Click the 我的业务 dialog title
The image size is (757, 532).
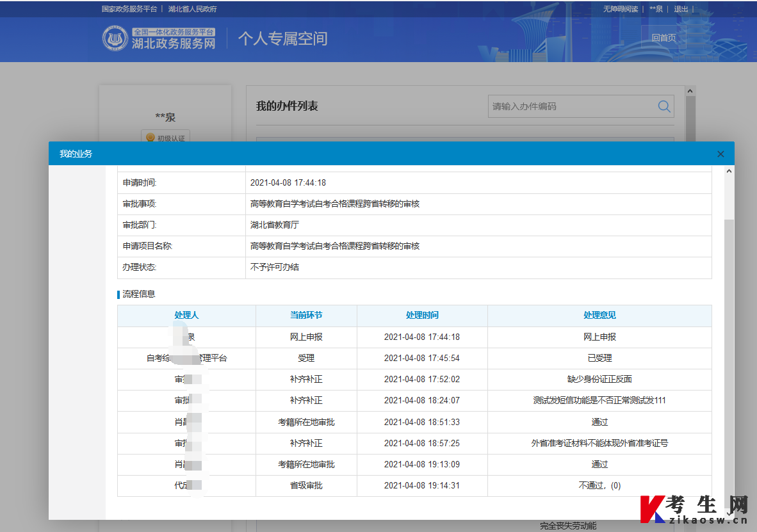(x=76, y=154)
